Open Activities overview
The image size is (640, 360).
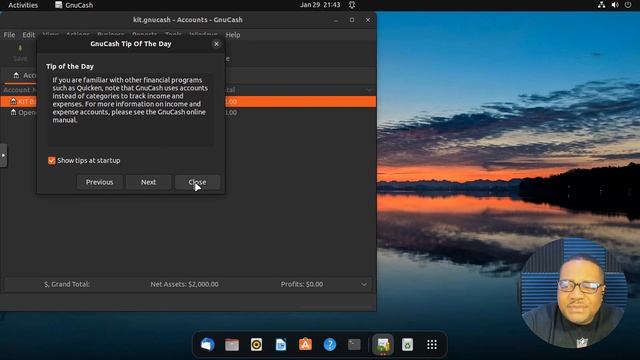(23, 5)
